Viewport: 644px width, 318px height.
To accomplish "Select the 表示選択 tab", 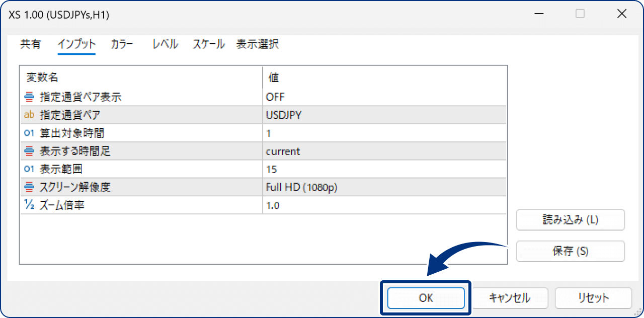I will pyautogui.click(x=258, y=44).
